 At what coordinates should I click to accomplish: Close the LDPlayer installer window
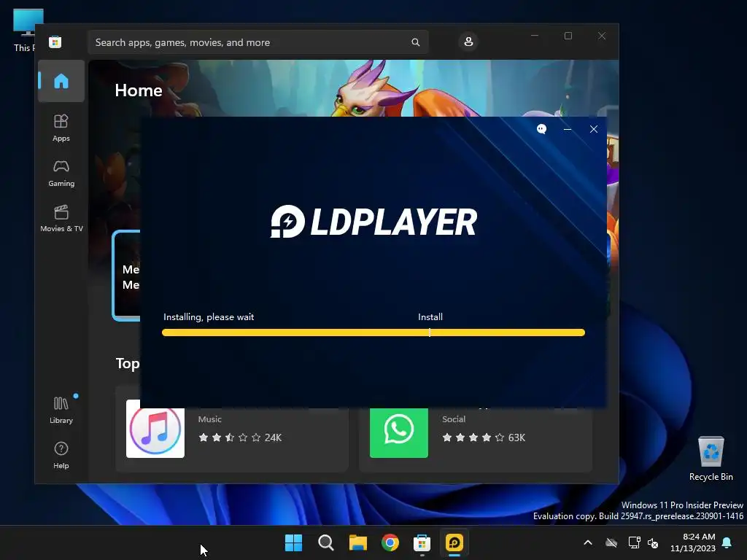594,129
